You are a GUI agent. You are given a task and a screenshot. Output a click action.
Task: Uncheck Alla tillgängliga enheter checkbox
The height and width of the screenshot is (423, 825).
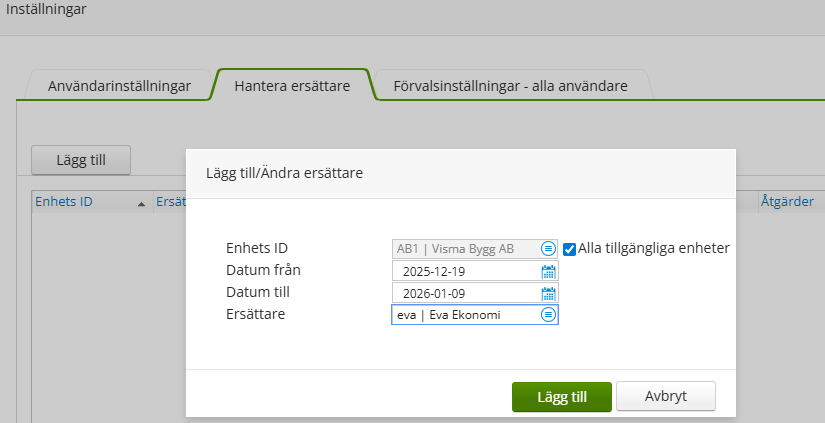pos(569,249)
